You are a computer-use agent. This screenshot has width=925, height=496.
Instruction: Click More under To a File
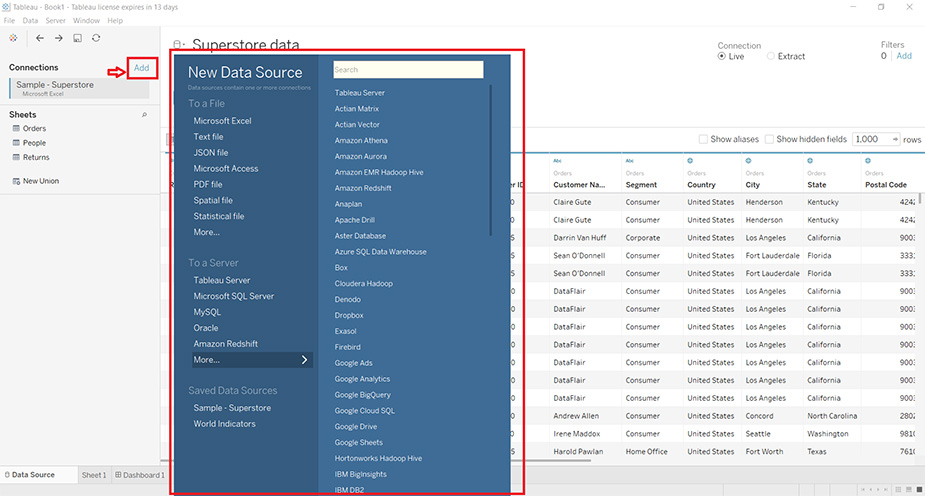tap(206, 232)
